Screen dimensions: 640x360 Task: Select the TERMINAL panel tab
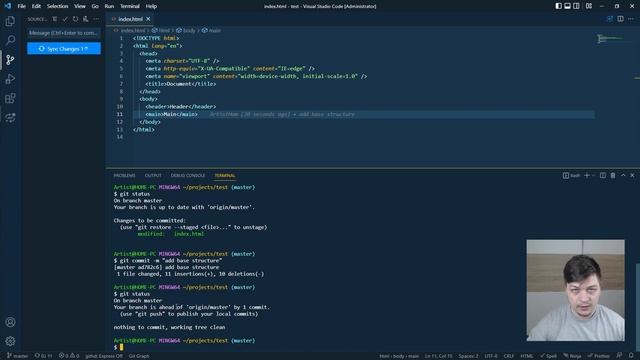[x=225, y=176]
